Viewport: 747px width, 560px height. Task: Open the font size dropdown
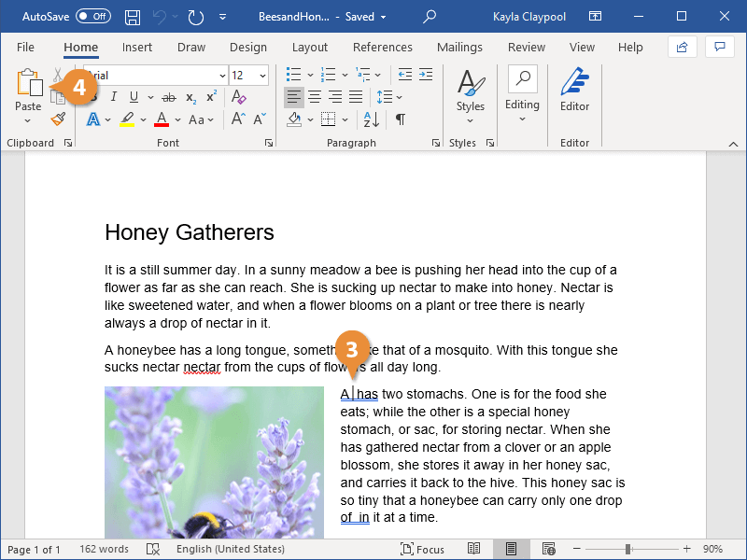[261, 75]
